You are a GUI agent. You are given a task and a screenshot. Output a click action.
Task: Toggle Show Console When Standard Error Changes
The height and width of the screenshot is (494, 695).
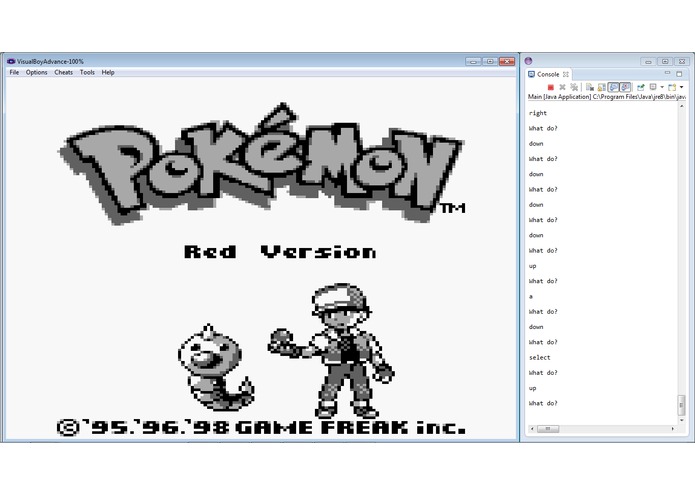click(625, 87)
